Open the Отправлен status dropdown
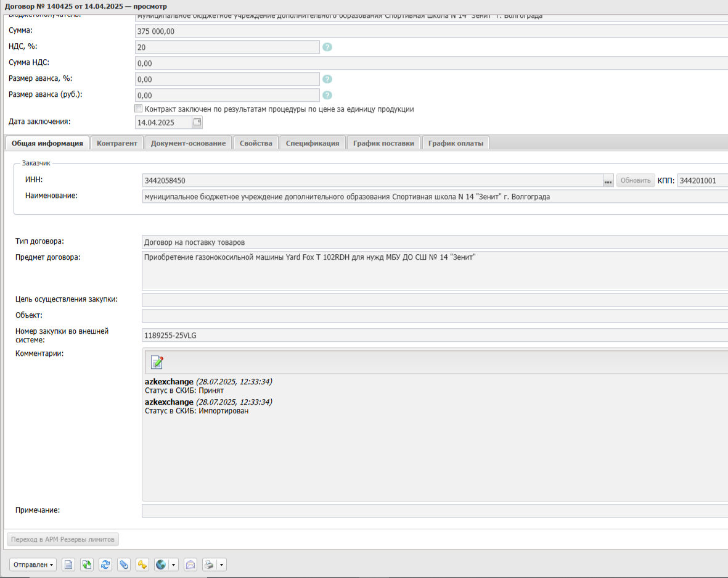This screenshot has height=578, width=728. tap(33, 564)
